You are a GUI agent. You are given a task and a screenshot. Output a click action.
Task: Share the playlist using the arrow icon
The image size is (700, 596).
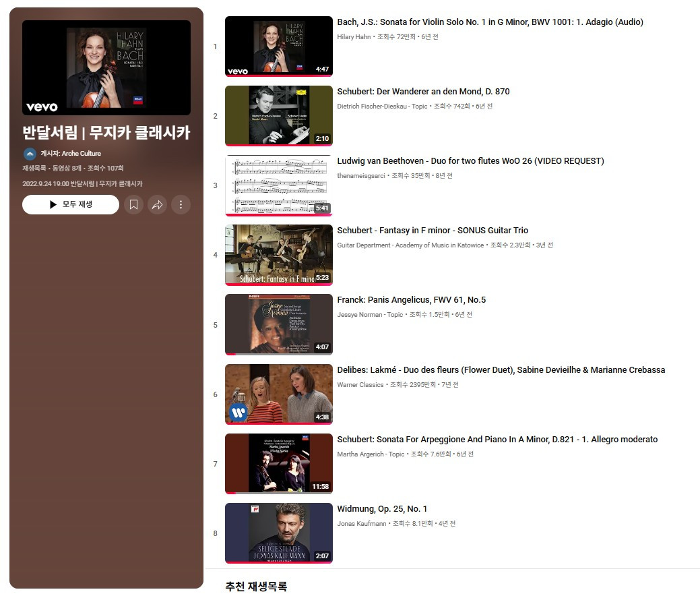(157, 205)
